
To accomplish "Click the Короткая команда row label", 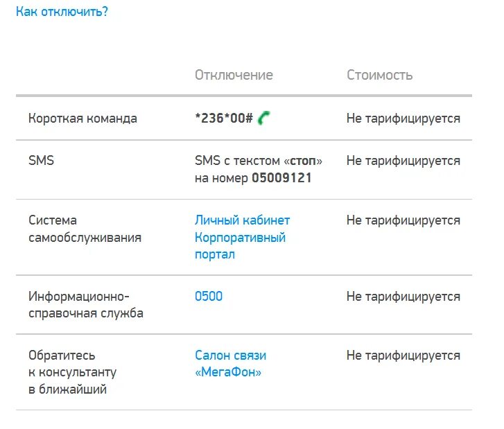I will tap(82, 119).
